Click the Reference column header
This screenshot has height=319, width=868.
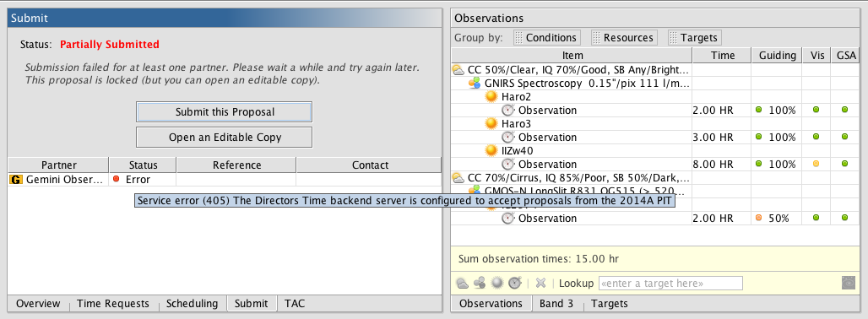click(236, 165)
